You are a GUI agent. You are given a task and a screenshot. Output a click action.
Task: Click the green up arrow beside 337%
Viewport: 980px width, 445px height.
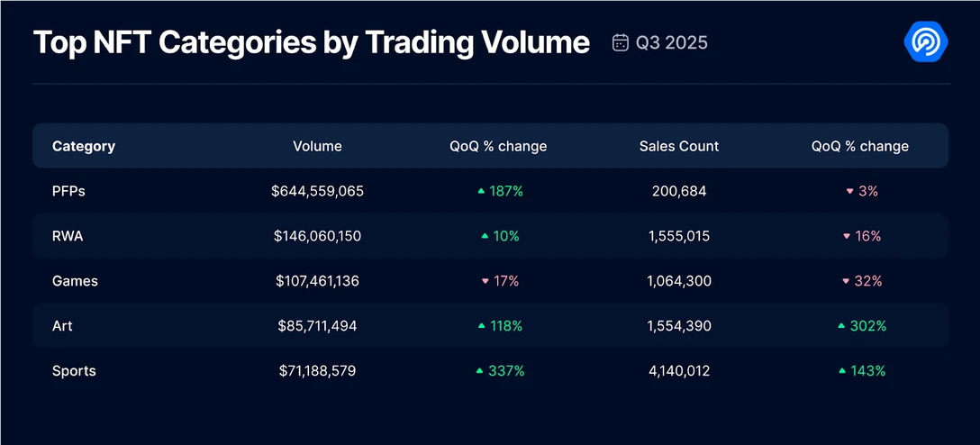480,370
